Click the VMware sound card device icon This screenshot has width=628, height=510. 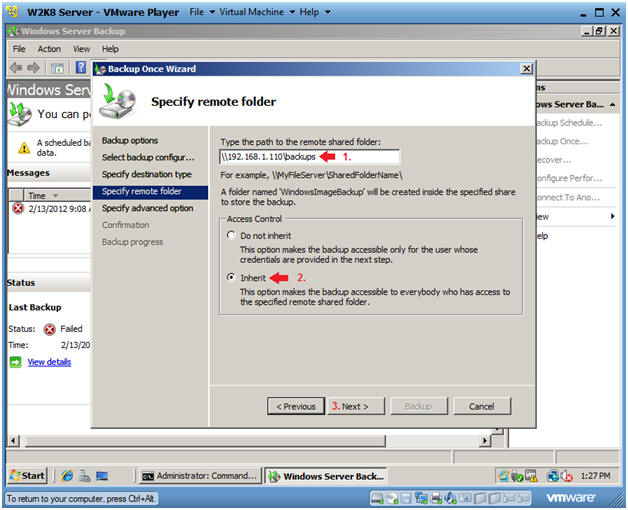pos(450,498)
